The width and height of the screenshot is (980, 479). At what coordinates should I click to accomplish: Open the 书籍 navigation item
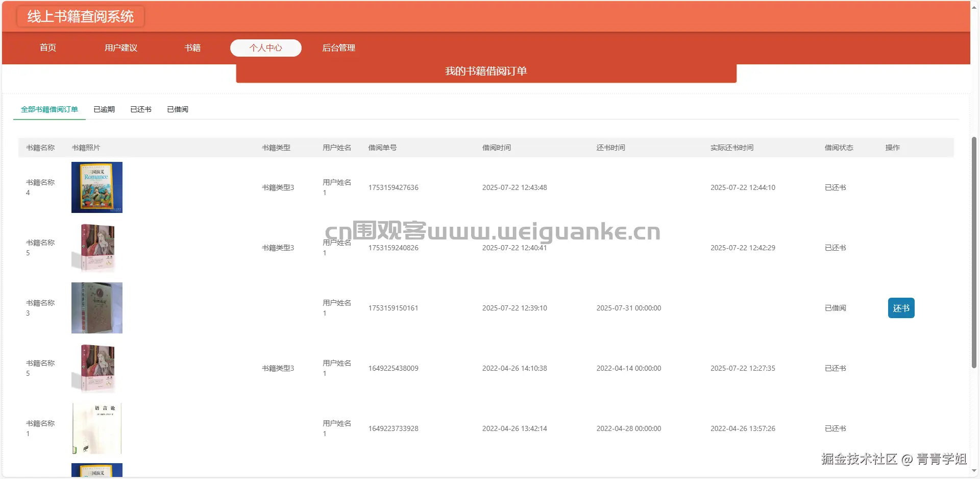192,47
